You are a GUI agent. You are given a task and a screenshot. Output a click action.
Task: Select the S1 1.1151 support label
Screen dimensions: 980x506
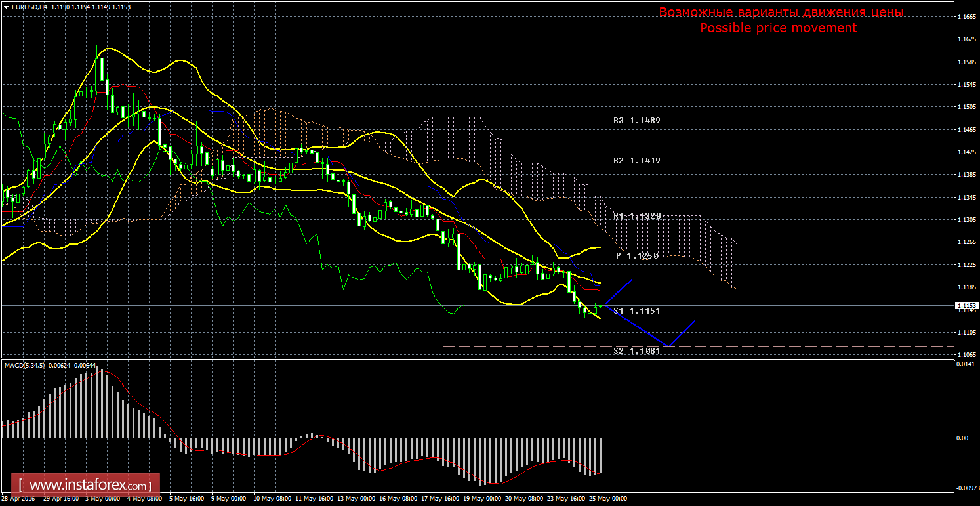click(636, 311)
